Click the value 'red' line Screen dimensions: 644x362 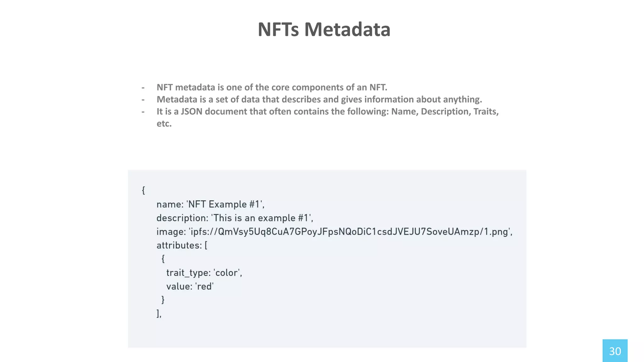[x=190, y=286]
